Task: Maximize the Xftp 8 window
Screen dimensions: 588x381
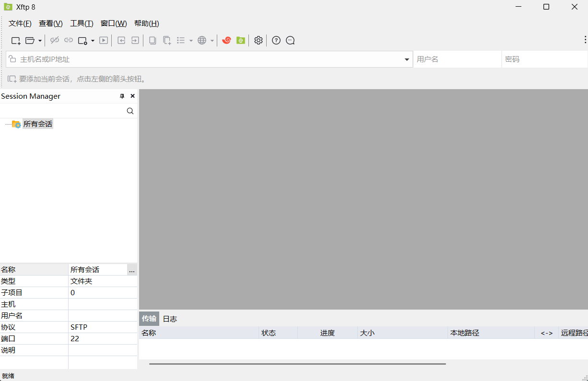Action: coord(546,7)
